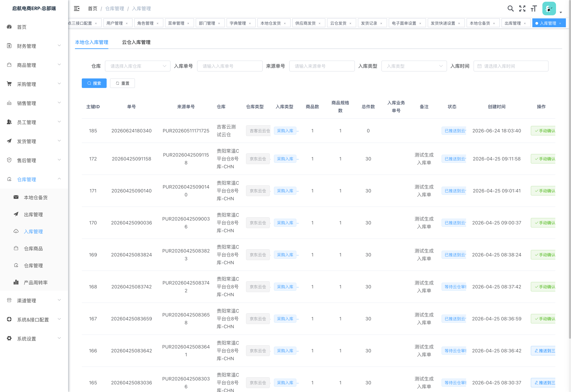Image resolution: width=571 pixels, height=392 pixels.
Task: Click the 吉客云云仓 warehouse type tag
Action: click(x=258, y=131)
